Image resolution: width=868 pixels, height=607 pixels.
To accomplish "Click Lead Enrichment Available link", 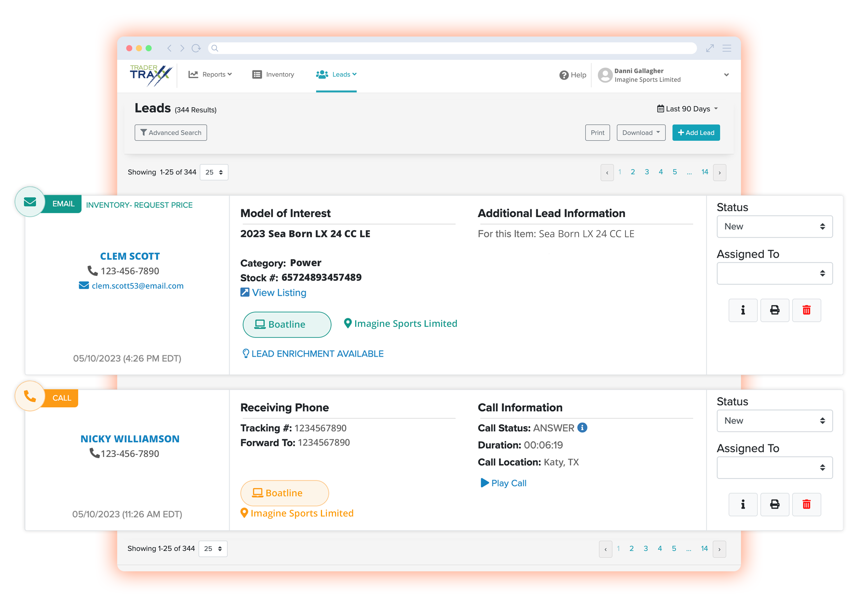I will [x=313, y=354].
